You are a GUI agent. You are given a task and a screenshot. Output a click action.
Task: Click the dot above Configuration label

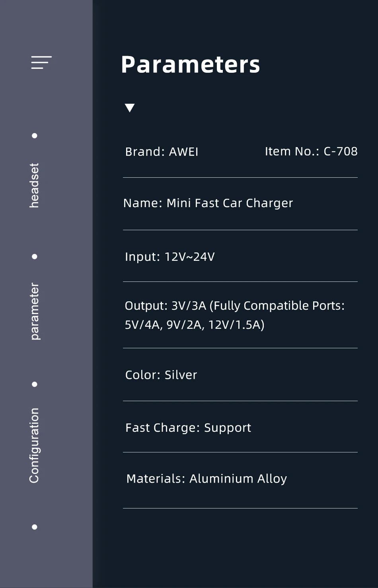(x=35, y=384)
